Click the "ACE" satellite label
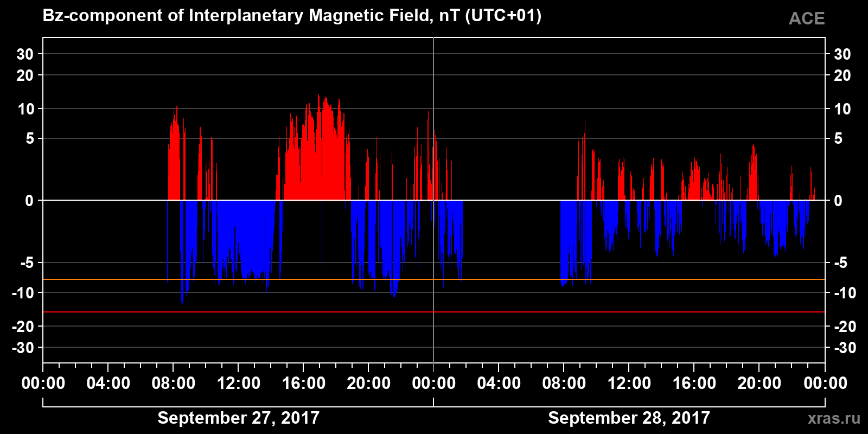Viewport: 868px width, 434px height. [807, 19]
